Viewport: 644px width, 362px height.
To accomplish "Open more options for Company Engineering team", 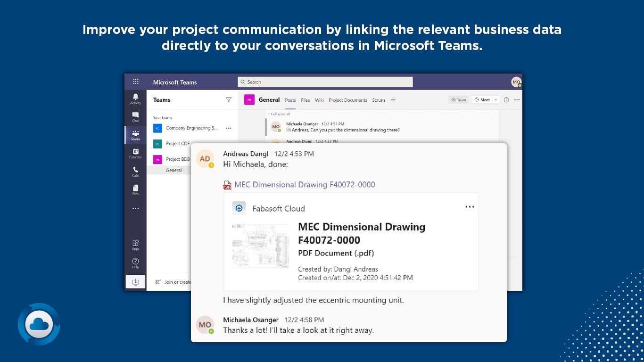I will coord(229,128).
